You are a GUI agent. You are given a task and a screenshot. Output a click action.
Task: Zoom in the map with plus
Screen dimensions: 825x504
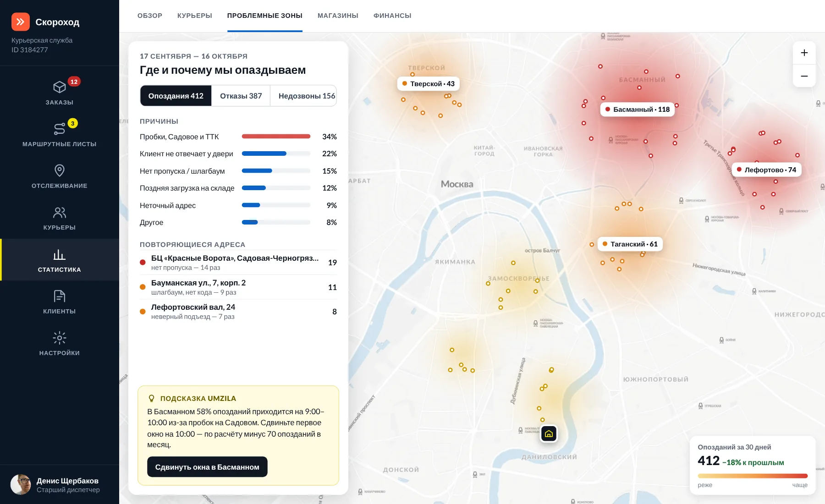point(804,53)
